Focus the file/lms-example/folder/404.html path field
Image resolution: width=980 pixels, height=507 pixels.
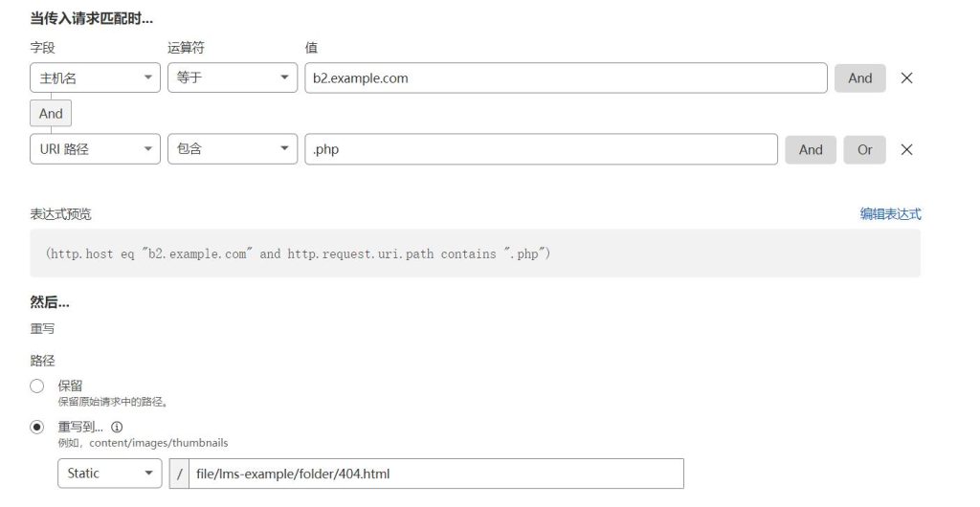point(436,474)
